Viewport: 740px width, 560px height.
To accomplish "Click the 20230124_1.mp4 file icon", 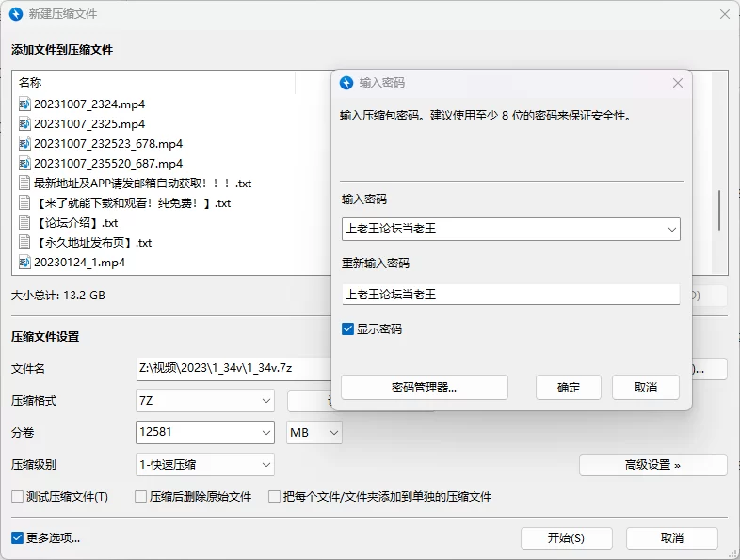I will coord(24,263).
